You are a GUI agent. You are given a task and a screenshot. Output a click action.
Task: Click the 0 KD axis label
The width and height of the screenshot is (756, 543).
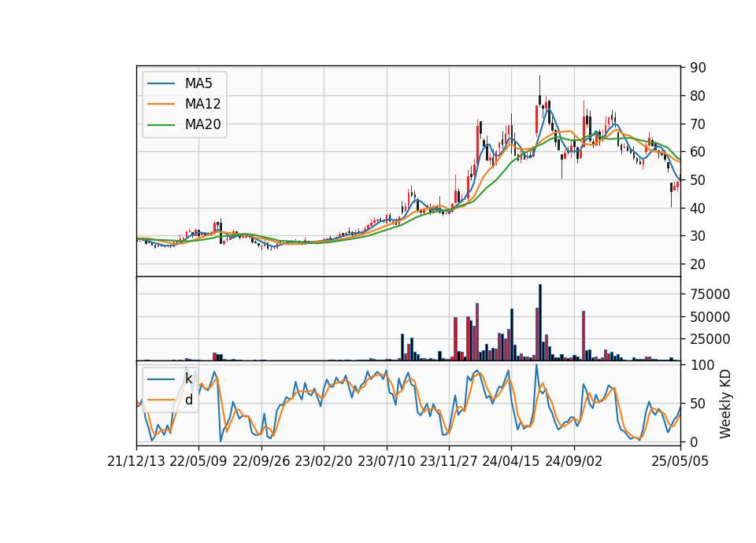coord(694,441)
